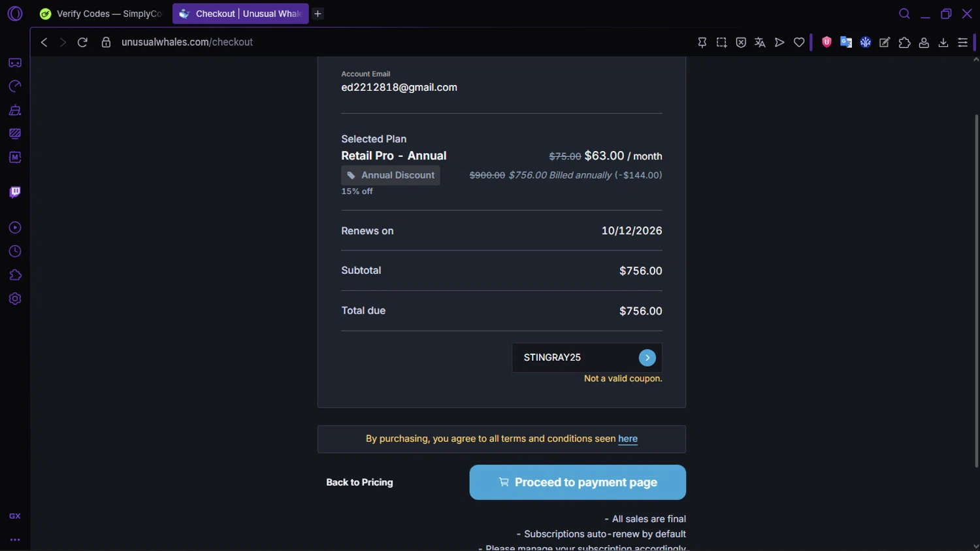Take a snapshot with capture icon
This screenshot has width=980, height=551.
pos(721,42)
